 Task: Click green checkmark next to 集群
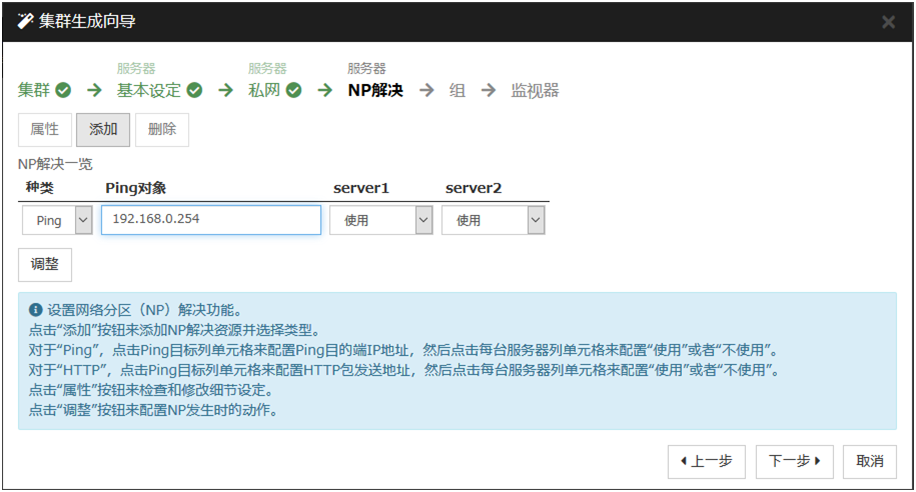coord(63,91)
